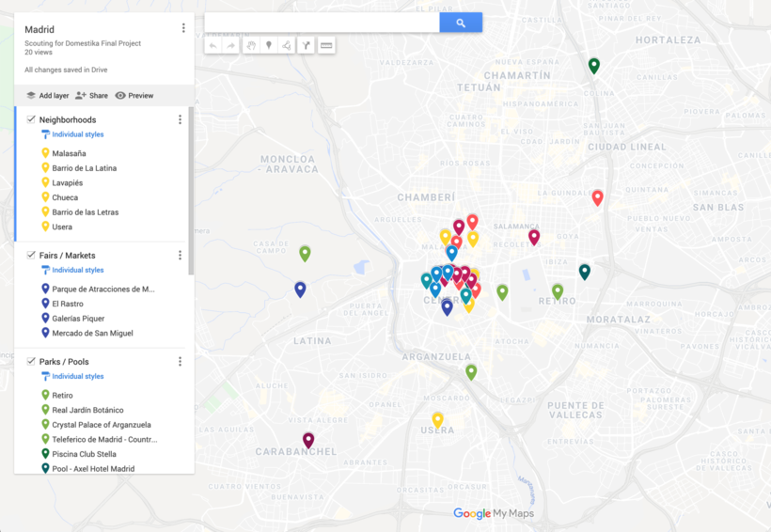Select the draw a line tool

286,46
